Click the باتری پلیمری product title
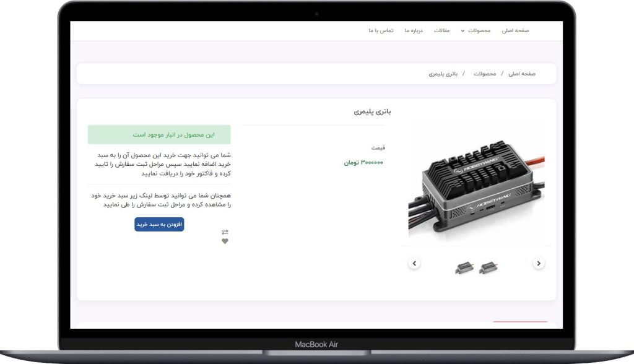634x364 pixels. click(372, 111)
